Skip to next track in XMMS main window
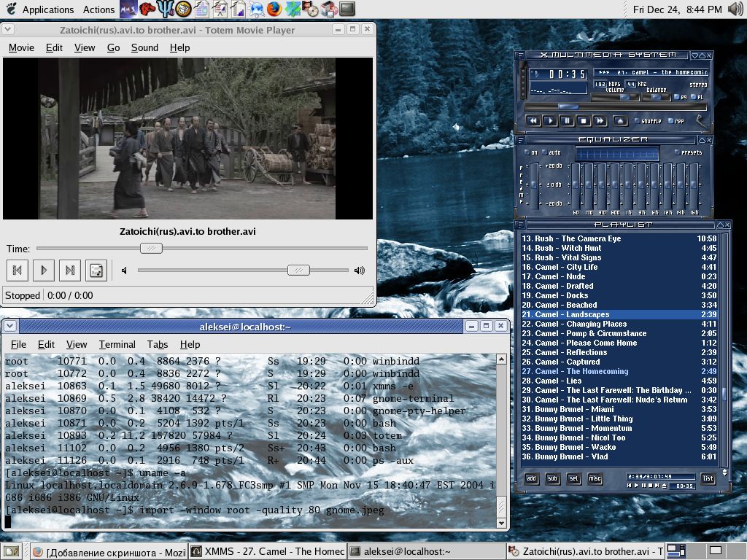Viewport: 747px width, 560px height. [600, 120]
